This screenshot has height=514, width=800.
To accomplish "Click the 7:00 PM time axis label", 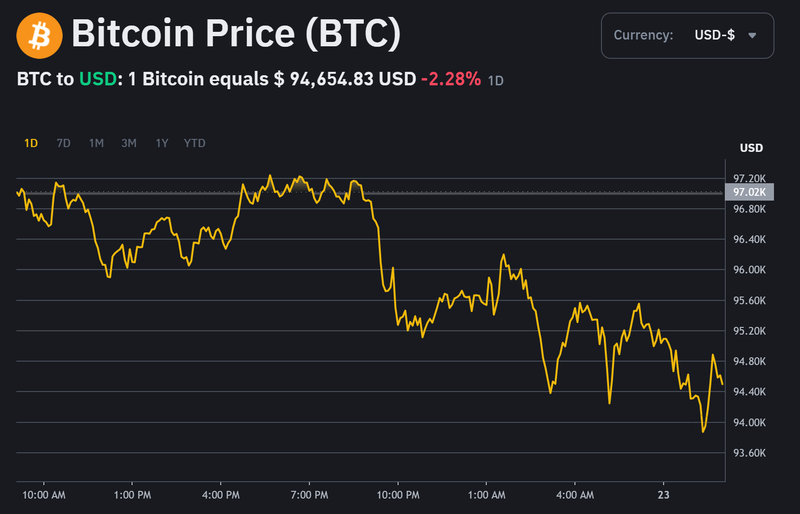I will point(308,495).
